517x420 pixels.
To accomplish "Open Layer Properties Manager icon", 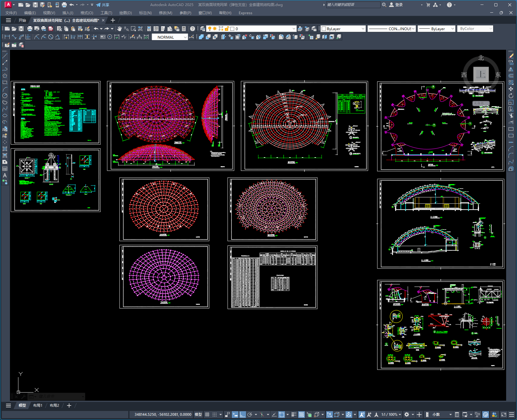I will pos(203,29).
